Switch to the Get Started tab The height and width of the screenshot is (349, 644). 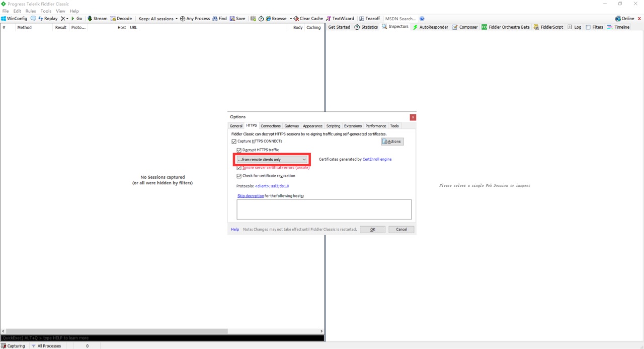click(339, 27)
